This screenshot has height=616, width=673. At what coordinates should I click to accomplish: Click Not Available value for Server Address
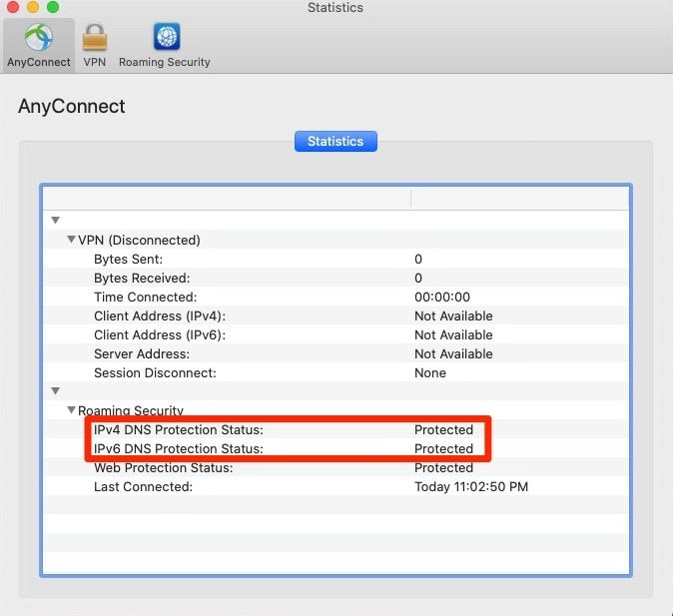(453, 354)
